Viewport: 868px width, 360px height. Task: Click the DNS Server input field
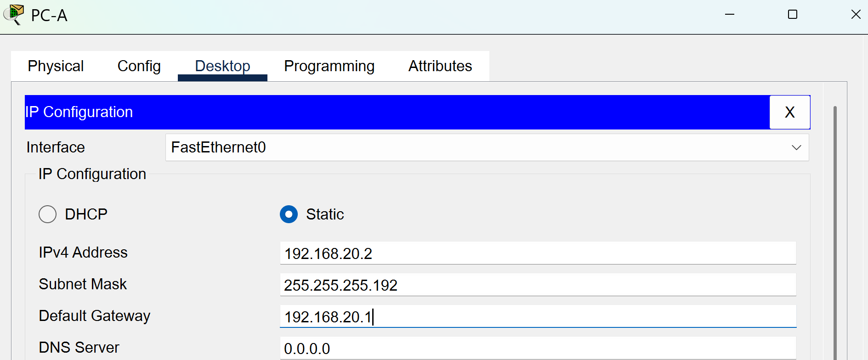[x=538, y=348]
